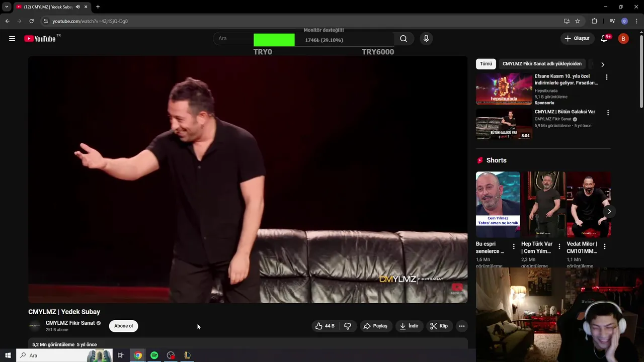644x362 pixels.
Task: Open options for Hep Türk Var short
Action: coord(559,246)
